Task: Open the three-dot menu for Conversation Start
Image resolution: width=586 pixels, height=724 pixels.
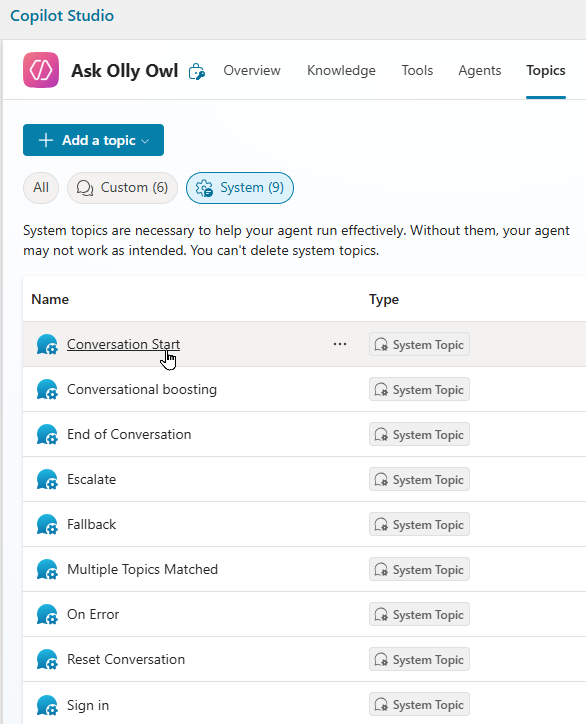Action: [x=340, y=344]
